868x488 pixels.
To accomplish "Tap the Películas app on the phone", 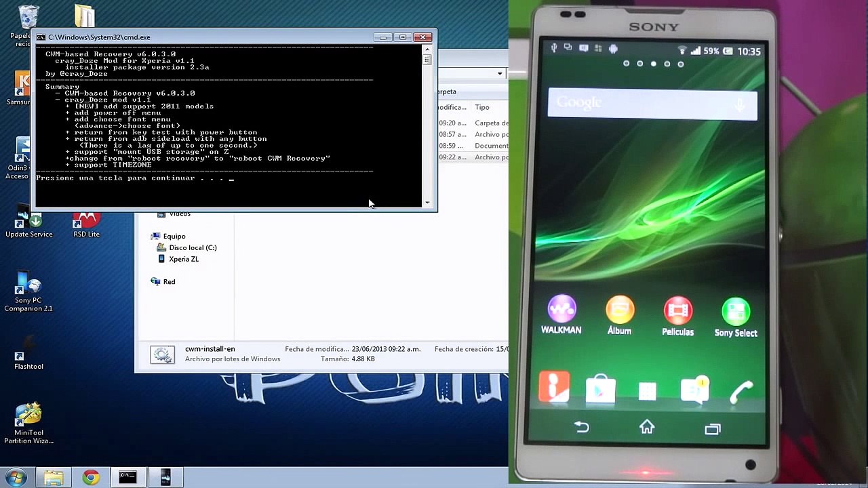I will click(x=677, y=317).
